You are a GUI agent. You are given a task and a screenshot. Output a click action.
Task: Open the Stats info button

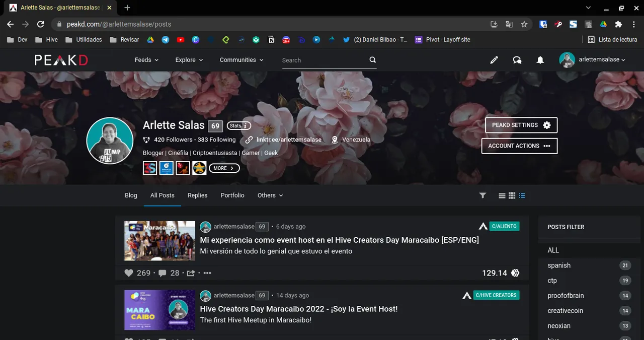tap(238, 126)
